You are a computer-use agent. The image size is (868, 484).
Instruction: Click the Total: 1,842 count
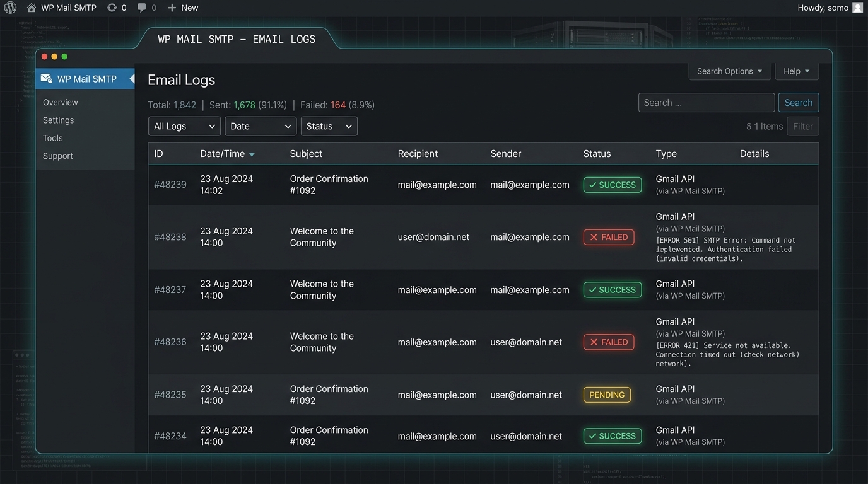click(x=172, y=105)
